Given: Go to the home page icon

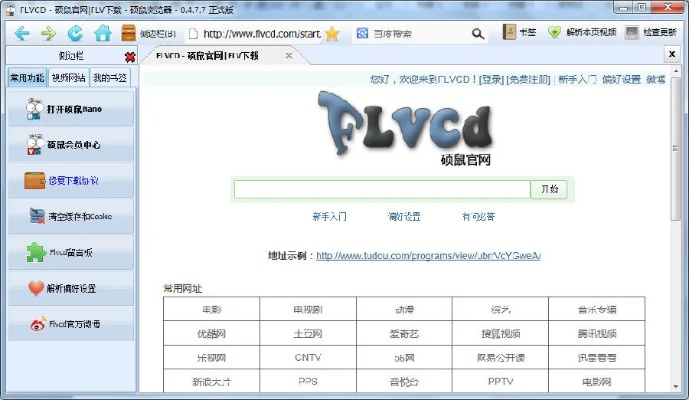Looking at the screenshot, I should (x=102, y=33).
